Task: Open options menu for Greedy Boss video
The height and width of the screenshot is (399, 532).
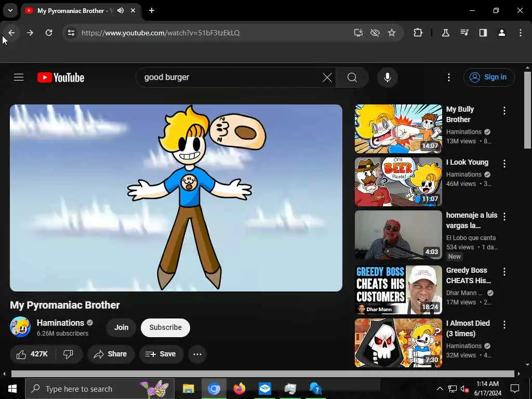Action: [504, 271]
